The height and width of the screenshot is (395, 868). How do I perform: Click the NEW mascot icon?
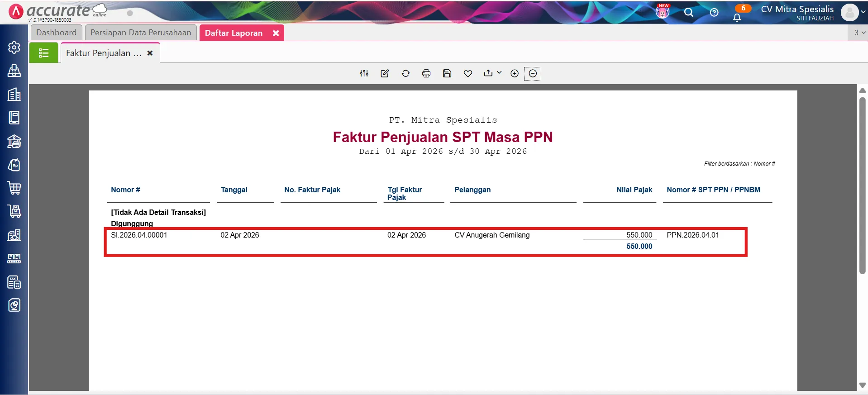click(663, 11)
